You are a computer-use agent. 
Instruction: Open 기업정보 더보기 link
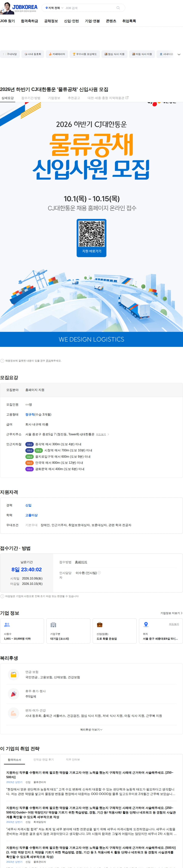pyautogui.click(x=171, y=613)
